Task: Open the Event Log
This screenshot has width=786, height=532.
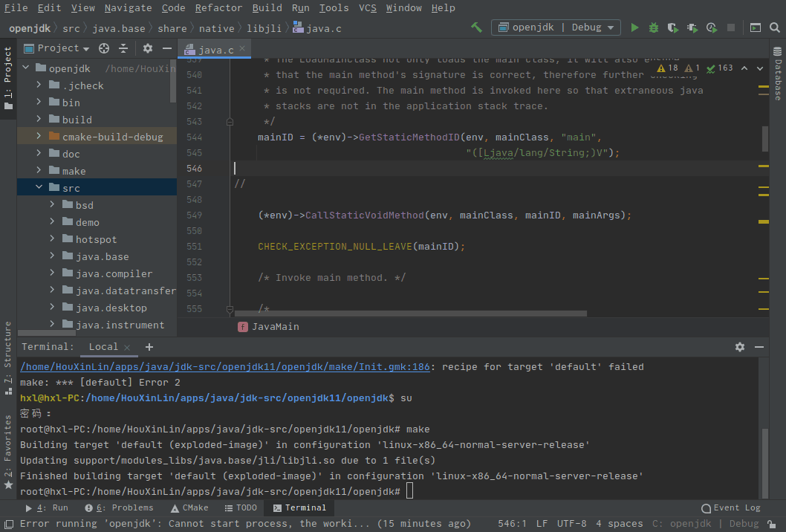Action: (731, 508)
